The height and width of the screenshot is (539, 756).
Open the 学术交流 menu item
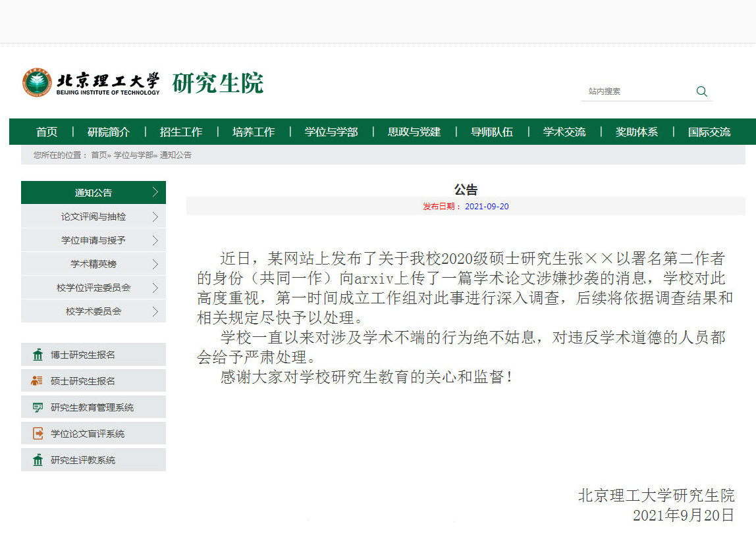tap(564, 132)
